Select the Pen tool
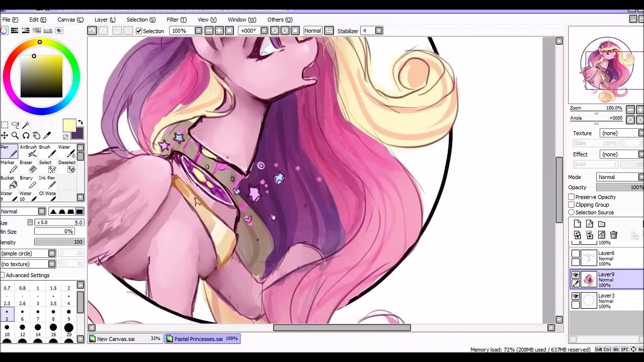The height and width of the screenshot is (362, 644). (x=9, y=151)
